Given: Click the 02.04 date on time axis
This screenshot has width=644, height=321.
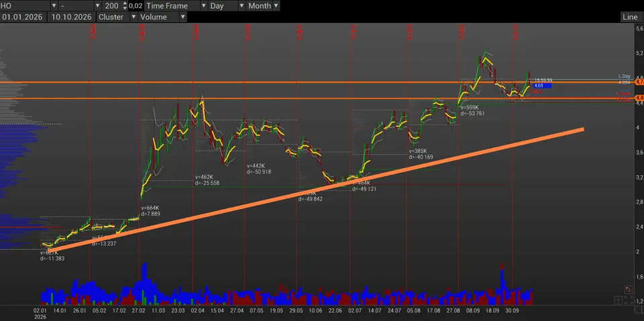Looking at the screenshot, I should click(197, 311).
